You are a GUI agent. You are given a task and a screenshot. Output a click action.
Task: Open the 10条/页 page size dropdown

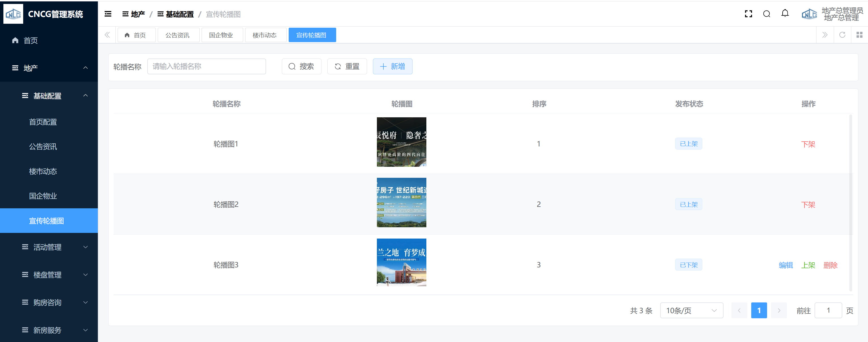[x=691, y=310]
